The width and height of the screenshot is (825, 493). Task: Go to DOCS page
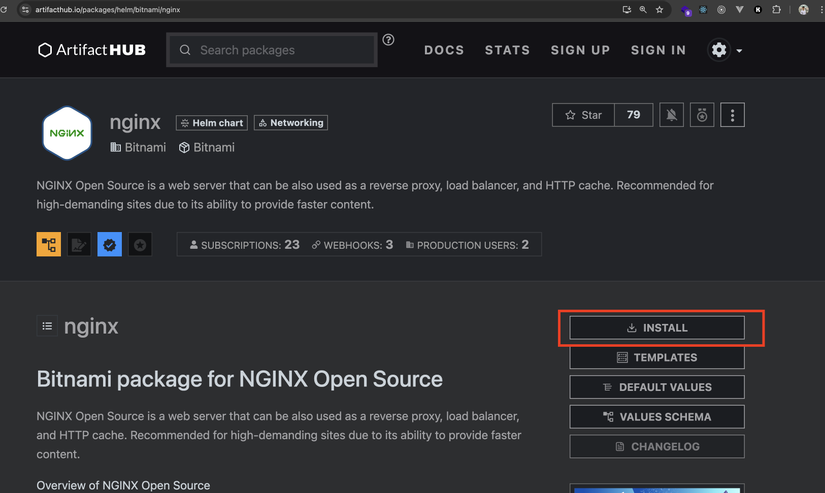coord(444,50)
